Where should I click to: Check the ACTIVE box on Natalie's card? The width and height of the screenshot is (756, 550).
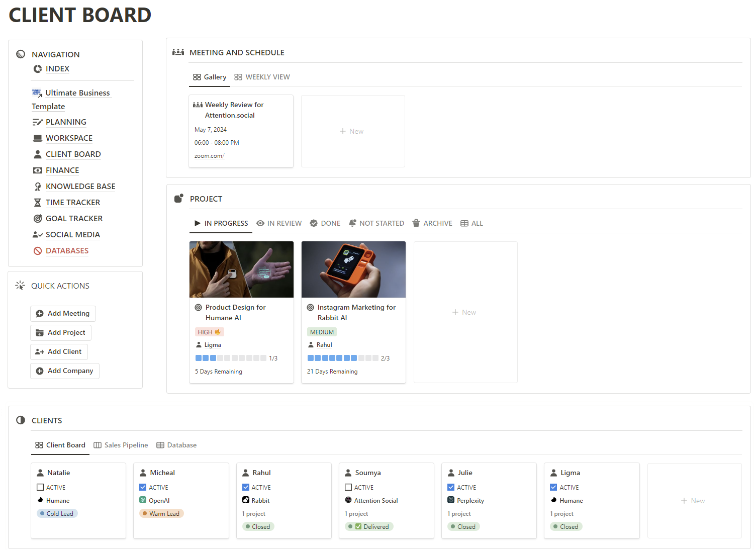tap(40, 487)
